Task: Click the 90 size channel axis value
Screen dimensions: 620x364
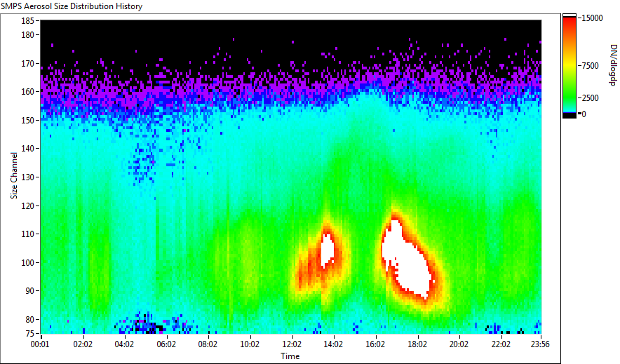Action: [x=30, y=291]
